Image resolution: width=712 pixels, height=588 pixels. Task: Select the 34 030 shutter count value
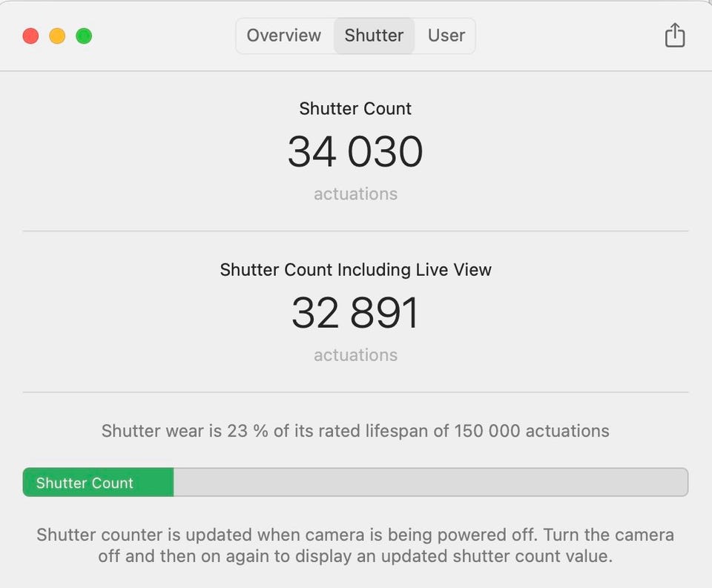coord(355,151)
